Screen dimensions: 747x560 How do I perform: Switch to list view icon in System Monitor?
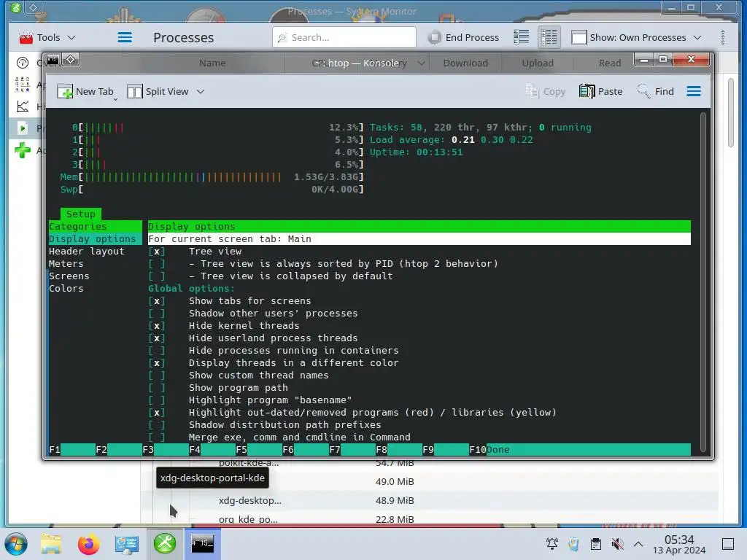click(x=521, y=37)
